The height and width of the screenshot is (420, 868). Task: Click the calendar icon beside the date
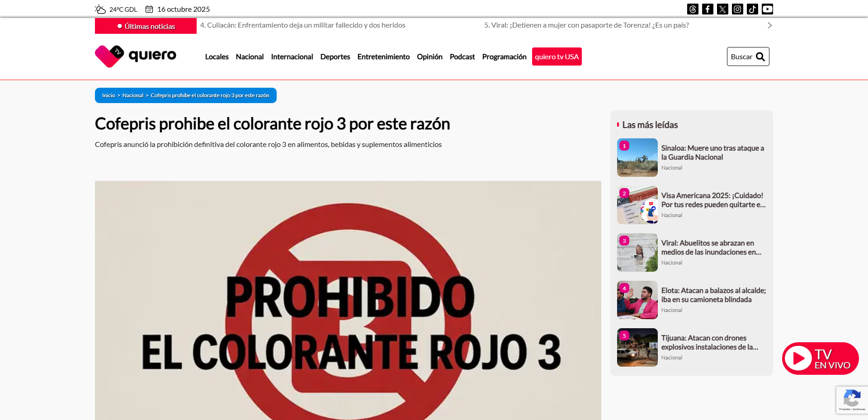coord(149,9)
